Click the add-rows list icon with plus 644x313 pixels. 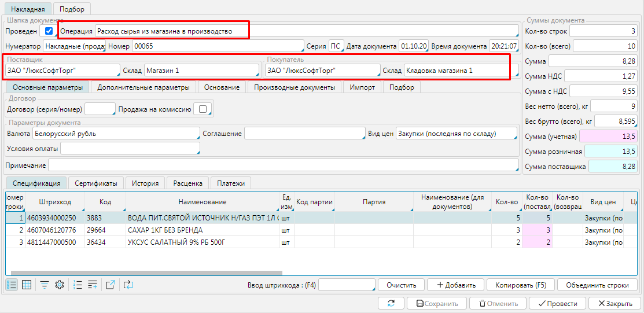tap(93, 285)
